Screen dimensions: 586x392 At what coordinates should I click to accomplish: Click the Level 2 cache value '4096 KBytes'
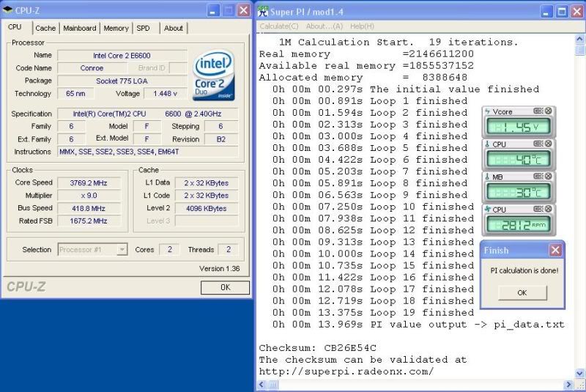(207, 208)
